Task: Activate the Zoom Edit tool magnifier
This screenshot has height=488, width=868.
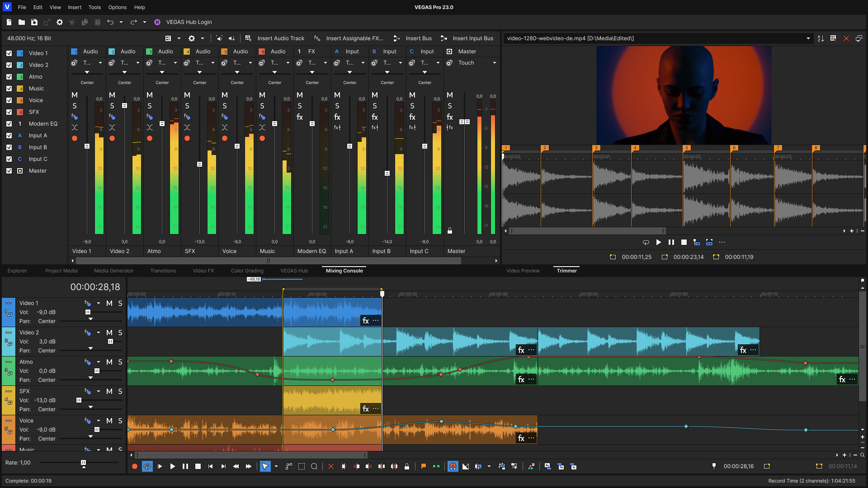Action: [314, 466]
